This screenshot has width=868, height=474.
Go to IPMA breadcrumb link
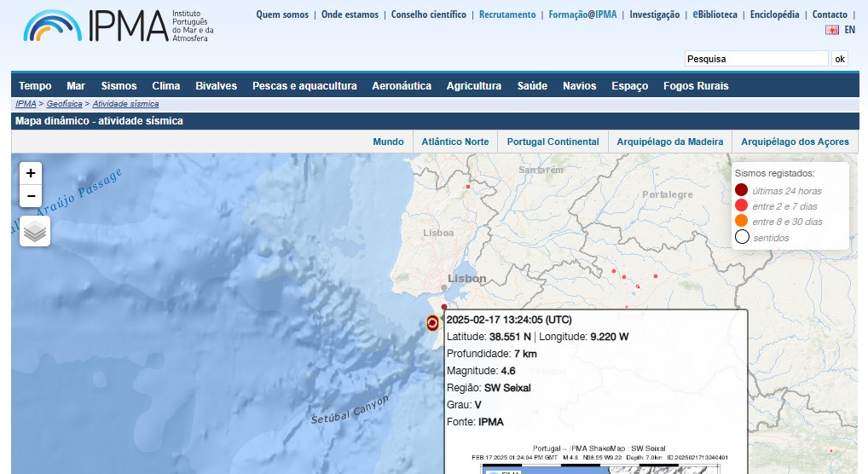coord(26,103)
